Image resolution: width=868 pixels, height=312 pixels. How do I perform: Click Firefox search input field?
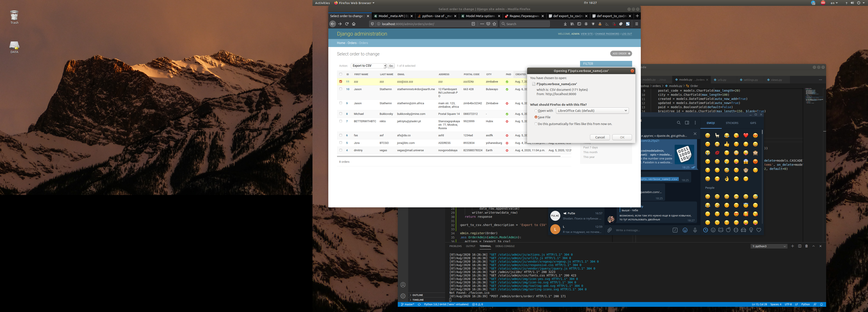click(525, 24)
